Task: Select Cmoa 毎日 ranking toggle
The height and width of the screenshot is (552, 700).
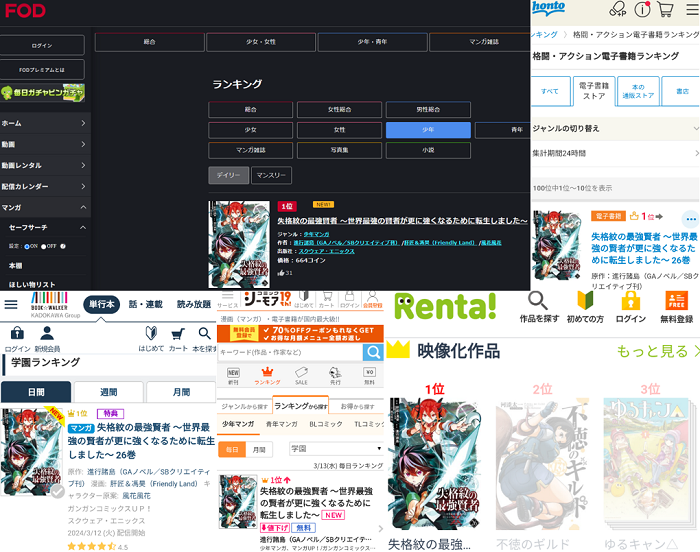Action: 232,449
